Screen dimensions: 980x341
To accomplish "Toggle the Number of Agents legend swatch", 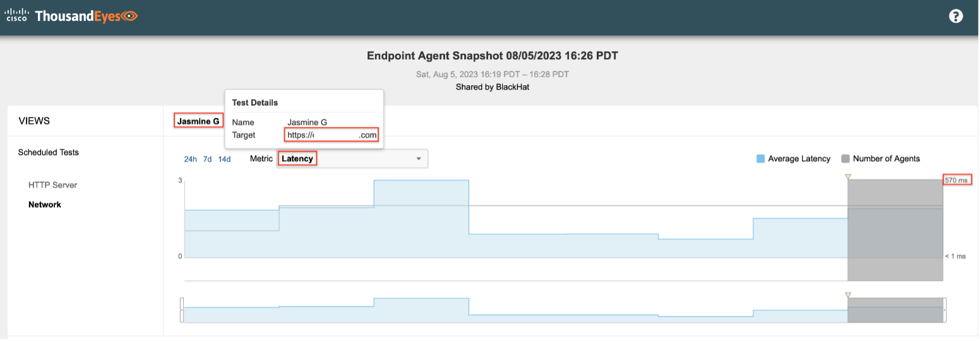I will coord(846,159).
